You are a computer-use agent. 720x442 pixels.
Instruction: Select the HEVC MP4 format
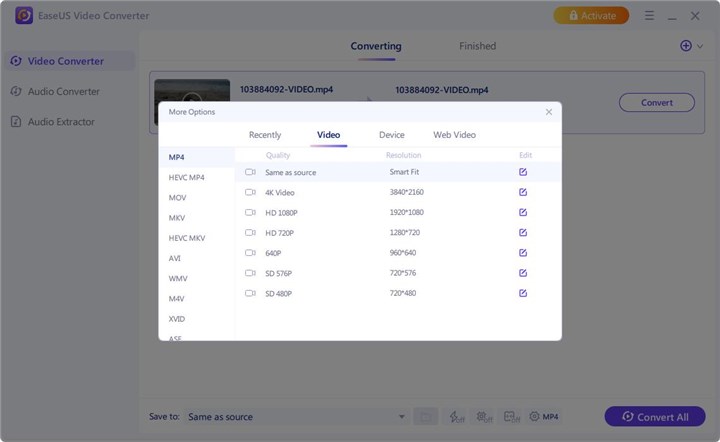click(187, 177)
